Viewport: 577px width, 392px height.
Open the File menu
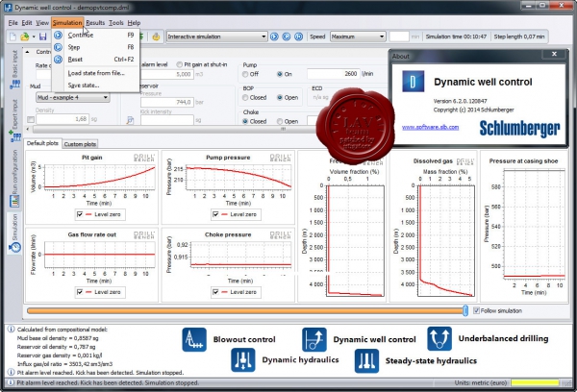coord(13,23)
